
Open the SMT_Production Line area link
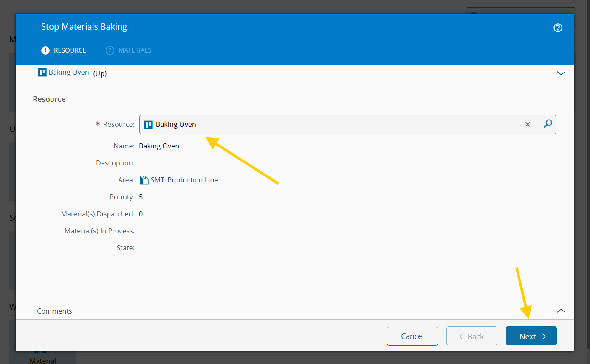(184, 180)
